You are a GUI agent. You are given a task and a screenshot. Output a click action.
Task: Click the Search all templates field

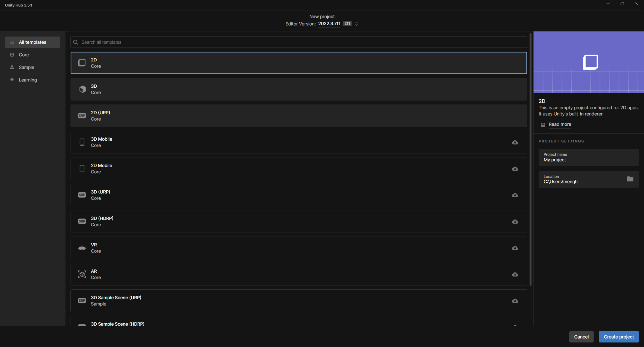tap(299, 42)
